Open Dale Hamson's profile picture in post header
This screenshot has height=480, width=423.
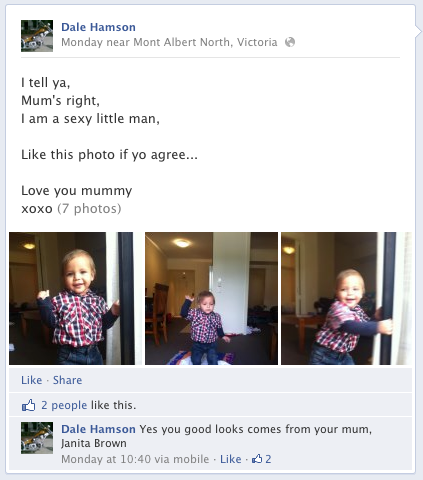[37, 36]
